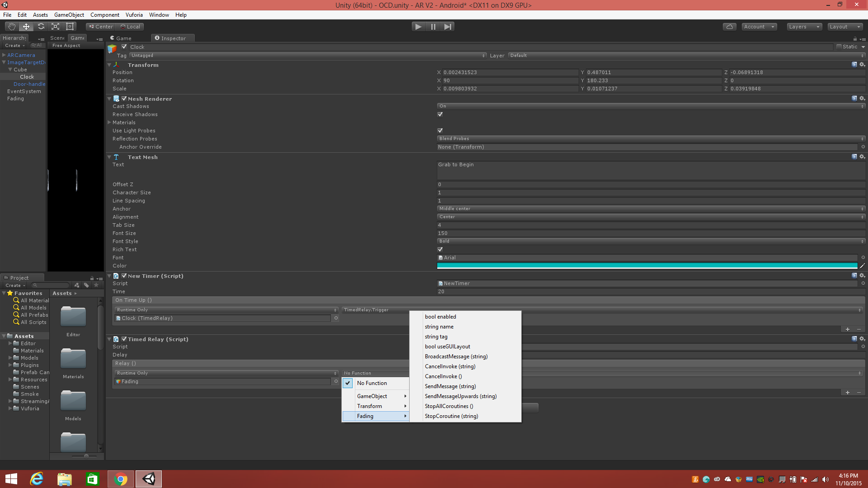868x488 pixels.
Task: Click the Font Size field with 150
Action: [651, 233]
